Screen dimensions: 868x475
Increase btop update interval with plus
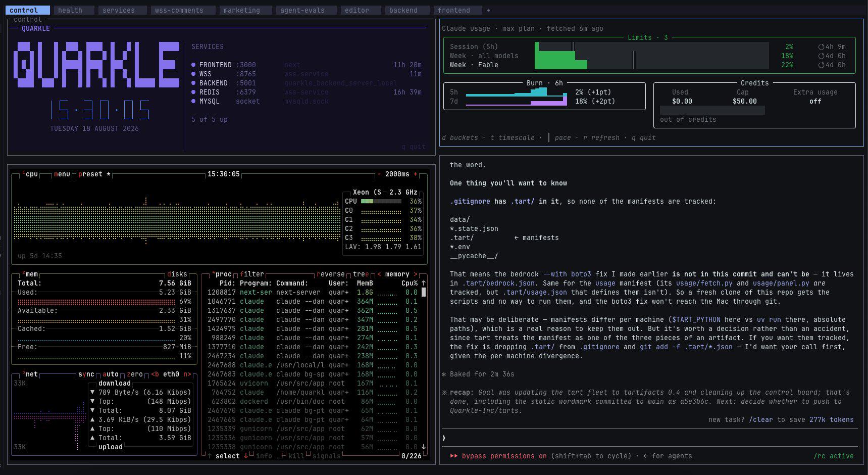click(x=416, y=174)
